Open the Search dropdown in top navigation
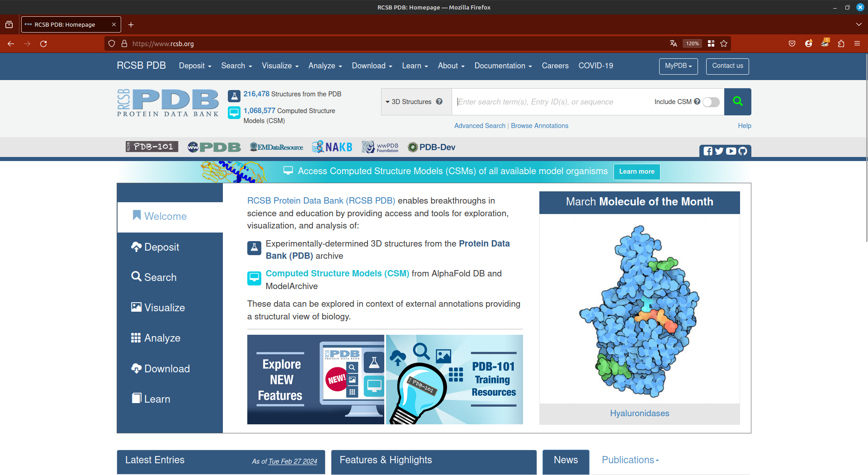This screenshot has height=475, width=868. [x=236, y=66]
